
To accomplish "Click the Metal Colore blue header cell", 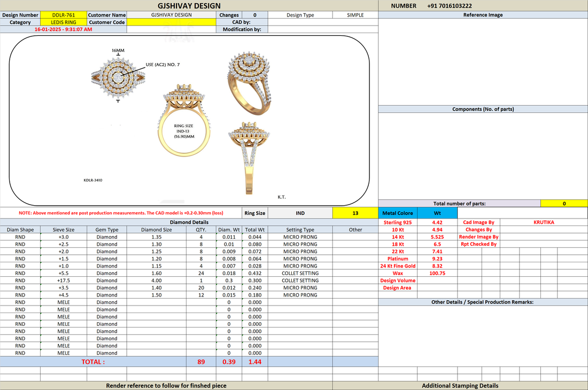I will [398, 213].
